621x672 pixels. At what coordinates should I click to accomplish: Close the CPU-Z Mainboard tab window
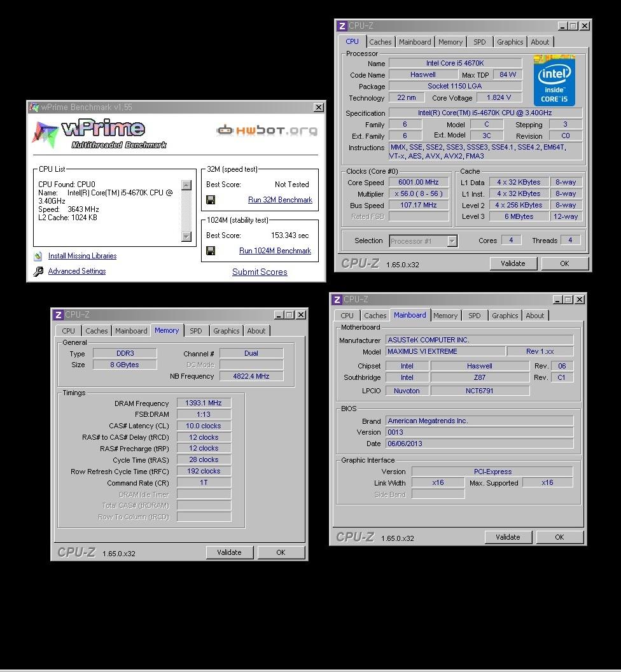click(x=580, y=300)
